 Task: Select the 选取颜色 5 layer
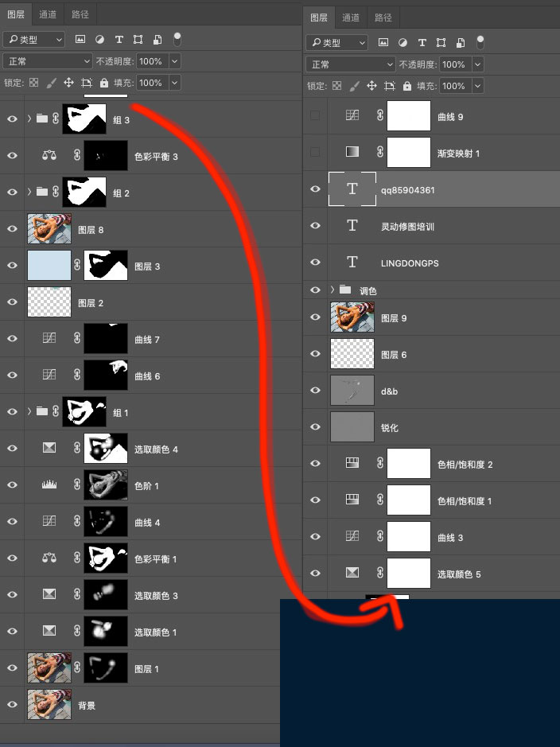click(x=431, y=573)
